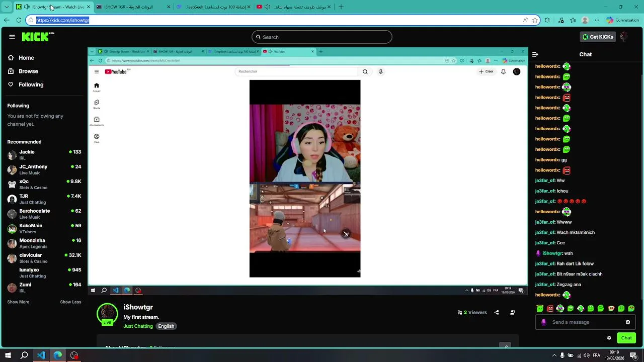Open recommended channel TJR

[44, 199]
